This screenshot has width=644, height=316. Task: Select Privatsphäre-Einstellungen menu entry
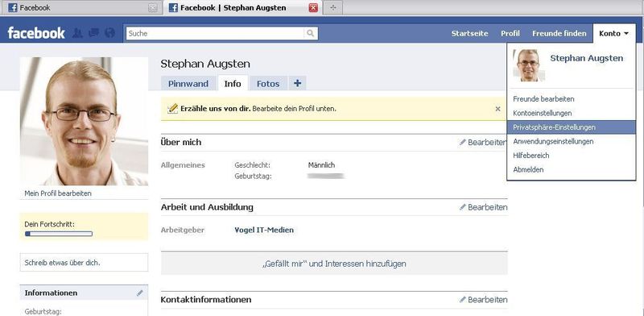pos(572,127)
